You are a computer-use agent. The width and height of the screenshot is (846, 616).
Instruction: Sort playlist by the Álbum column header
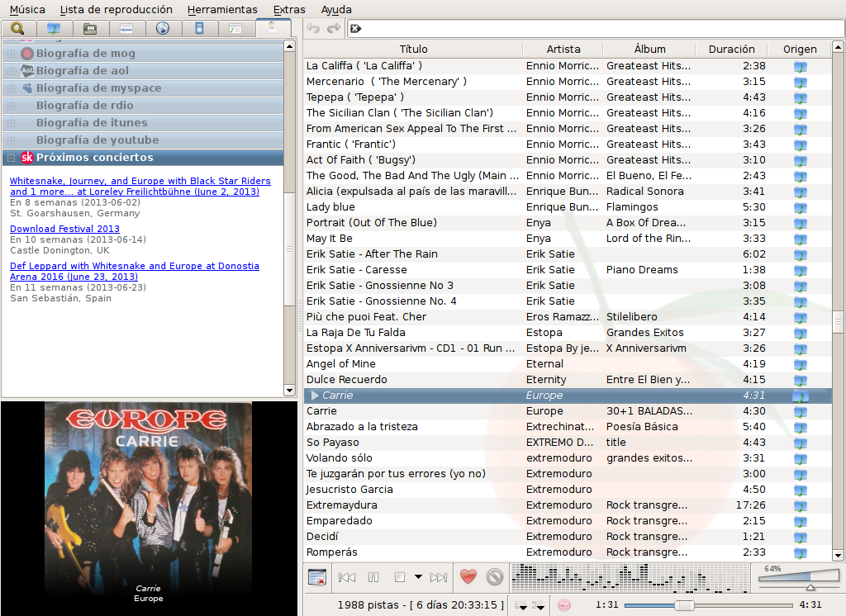pos(649,49)
